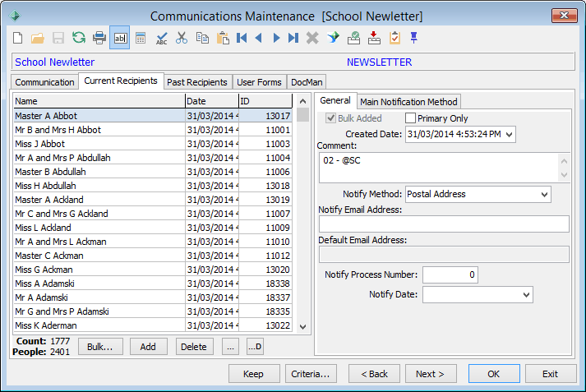Click in the Notify Email Address field
586x392 pixels.
[444, 224]
